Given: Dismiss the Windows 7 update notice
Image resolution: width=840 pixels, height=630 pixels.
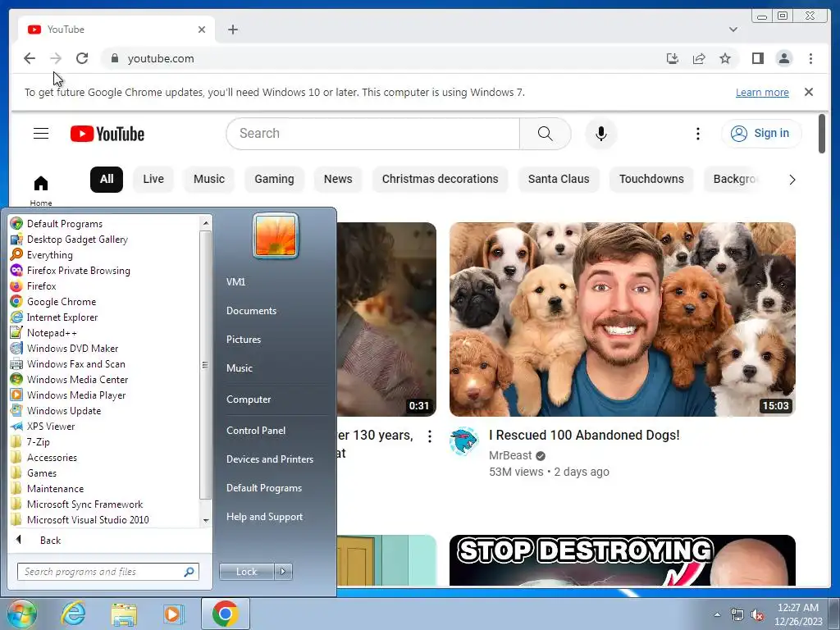Looking at the screenshot, I should click(x=809, y=92).
